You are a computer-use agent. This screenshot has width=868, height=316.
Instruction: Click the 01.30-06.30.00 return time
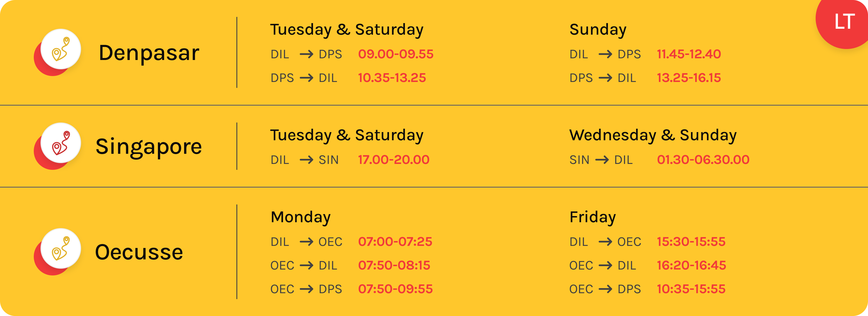click(703, 160)
